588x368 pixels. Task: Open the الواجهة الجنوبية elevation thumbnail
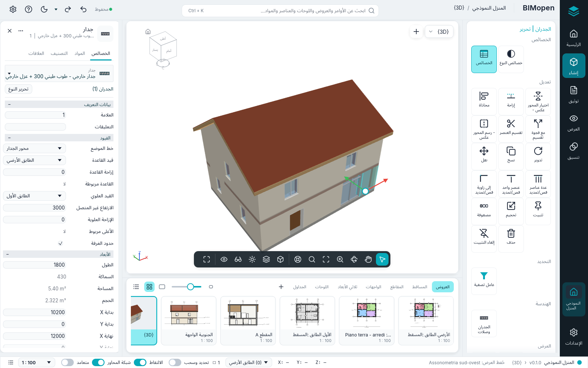[x=189, y=321]
